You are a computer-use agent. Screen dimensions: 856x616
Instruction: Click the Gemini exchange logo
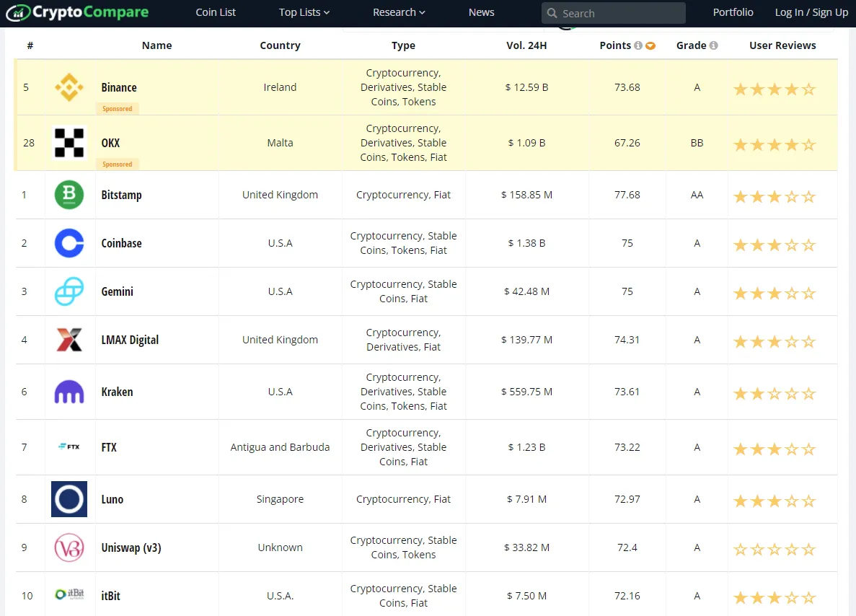point(69,291)
